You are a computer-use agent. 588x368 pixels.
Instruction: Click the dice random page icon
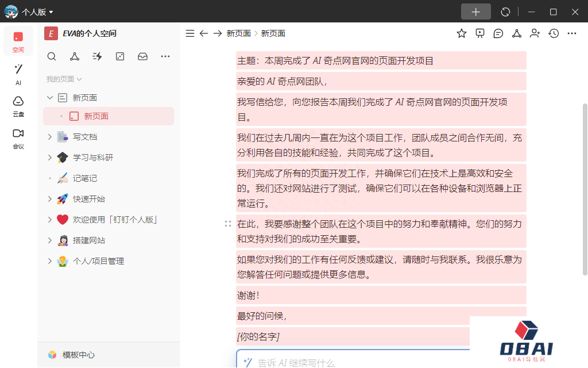coord(119,56)
